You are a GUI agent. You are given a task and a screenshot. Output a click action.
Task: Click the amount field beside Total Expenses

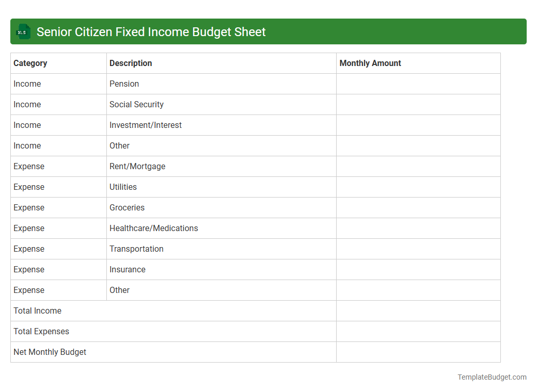point(418,331)
